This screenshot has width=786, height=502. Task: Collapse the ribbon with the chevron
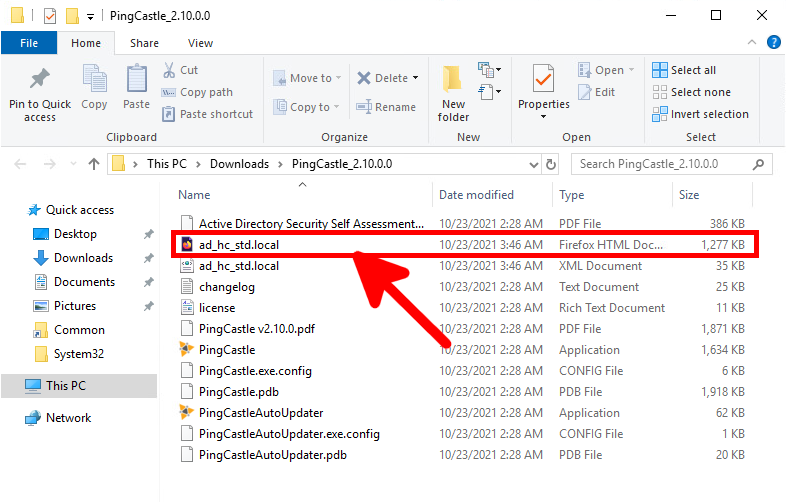click(x=753, y=43)
